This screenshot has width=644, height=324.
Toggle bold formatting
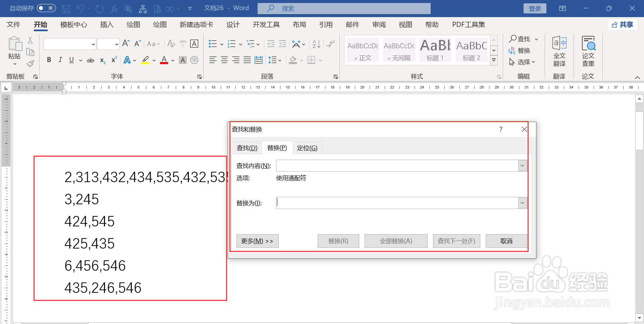(49, 60)
